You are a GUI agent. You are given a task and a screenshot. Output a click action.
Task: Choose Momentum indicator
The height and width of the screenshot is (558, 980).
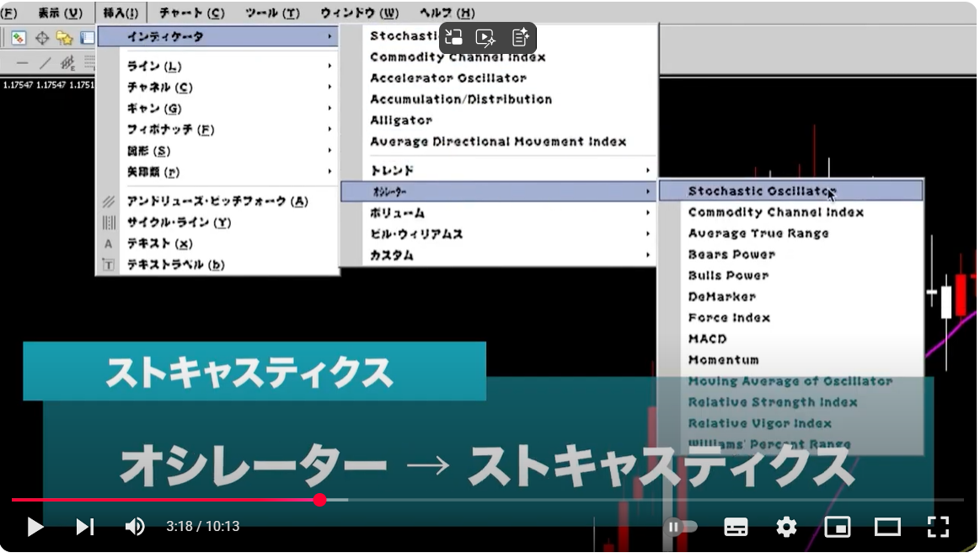(790, 361)
